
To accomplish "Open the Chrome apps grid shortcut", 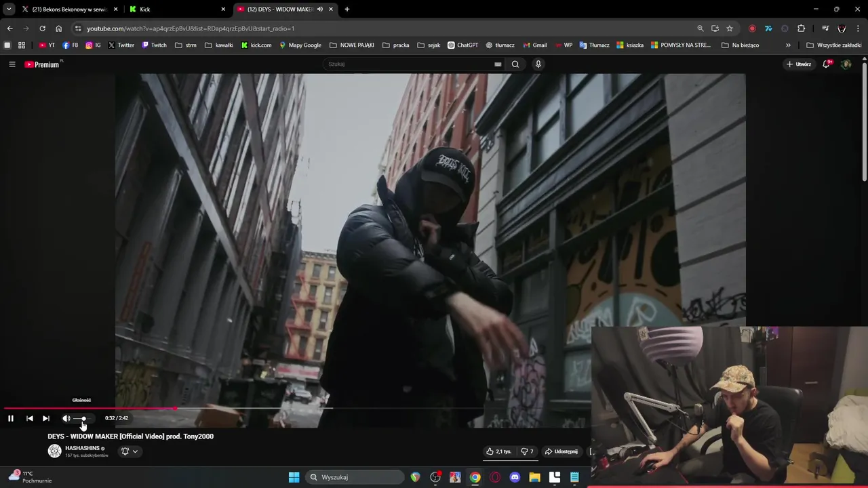I will tap(22, 45).
